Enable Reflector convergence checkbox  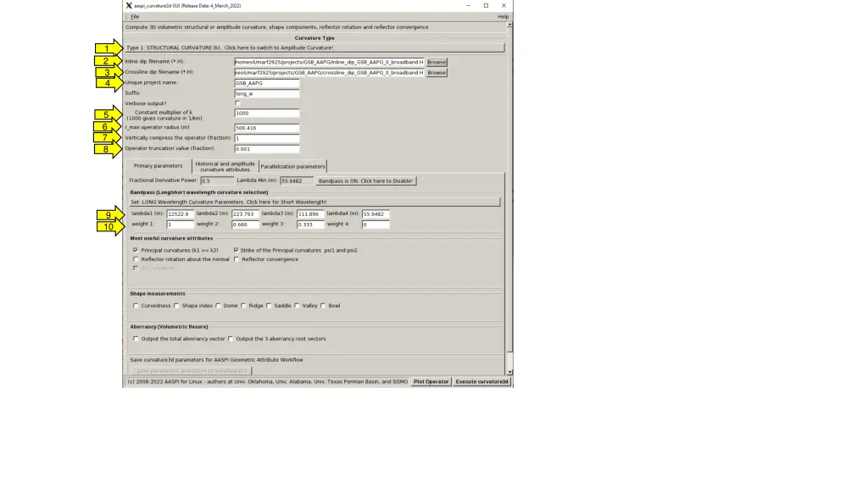click(x=236, y=259)
